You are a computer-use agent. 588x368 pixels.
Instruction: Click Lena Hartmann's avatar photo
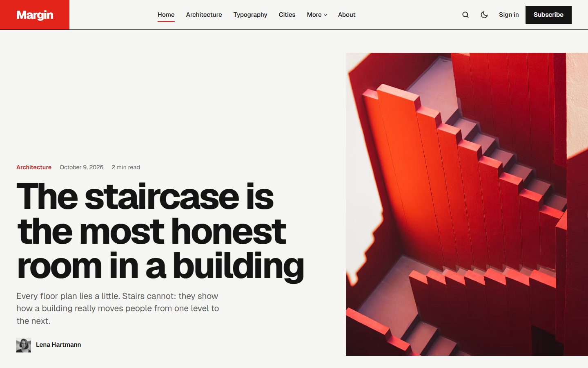[24, 345]
